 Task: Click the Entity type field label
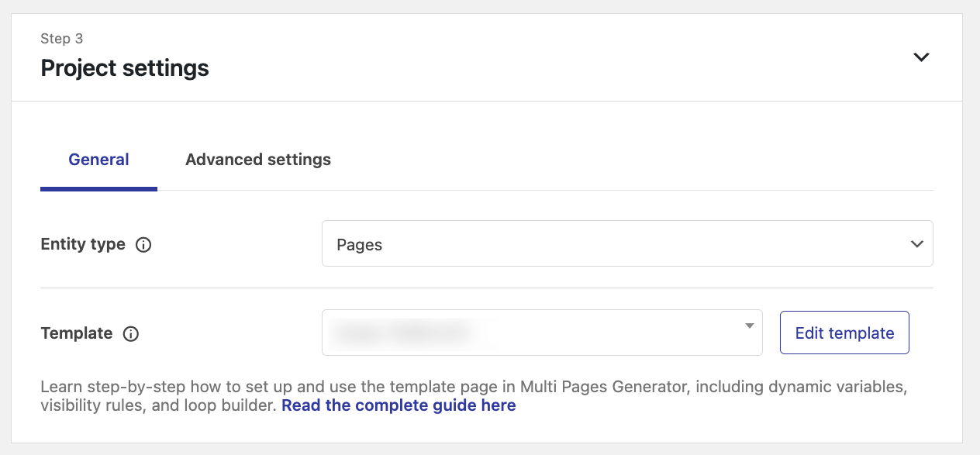coord(83,244)
